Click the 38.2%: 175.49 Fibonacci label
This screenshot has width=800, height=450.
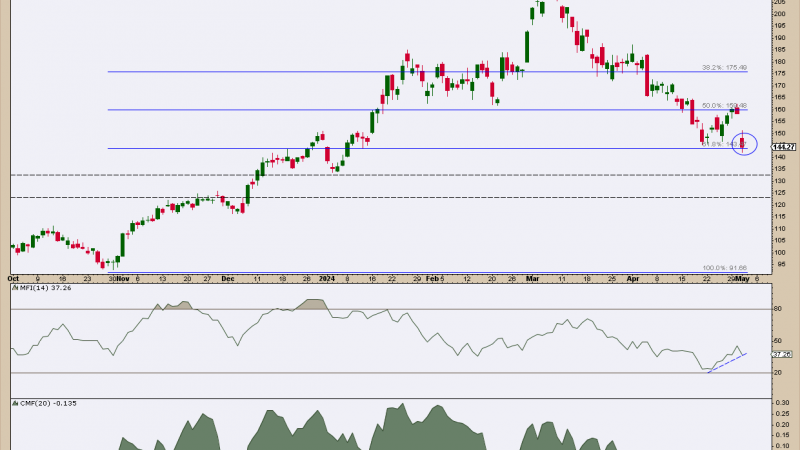coord(724,67)
